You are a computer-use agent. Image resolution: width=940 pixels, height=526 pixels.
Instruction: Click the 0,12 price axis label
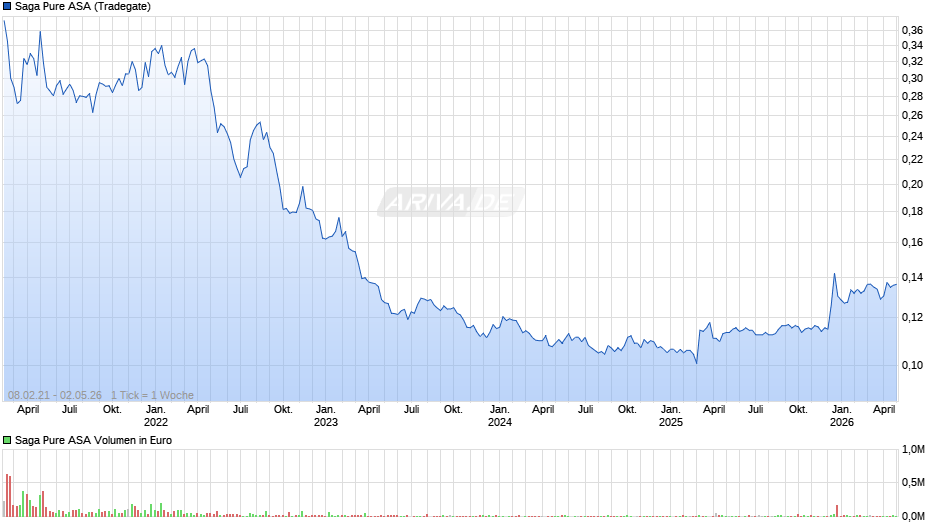coord(912,317)
